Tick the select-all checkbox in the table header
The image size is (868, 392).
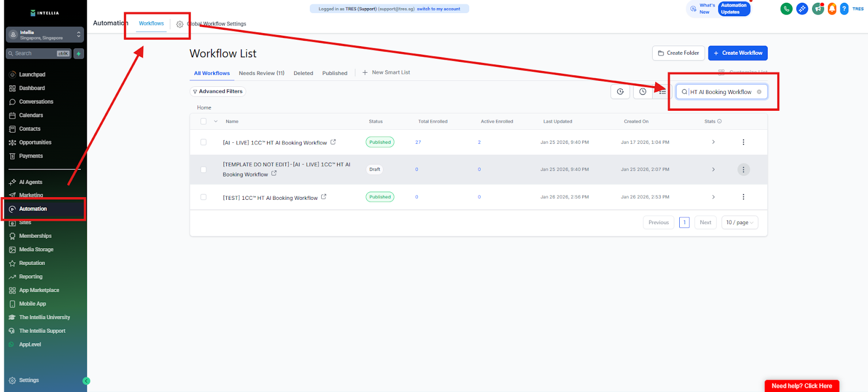click(203, 122)
